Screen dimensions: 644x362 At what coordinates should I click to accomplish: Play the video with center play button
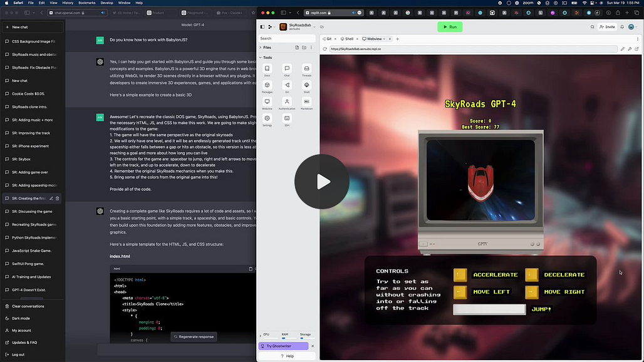pyautogui.click(x=322, y=182)
